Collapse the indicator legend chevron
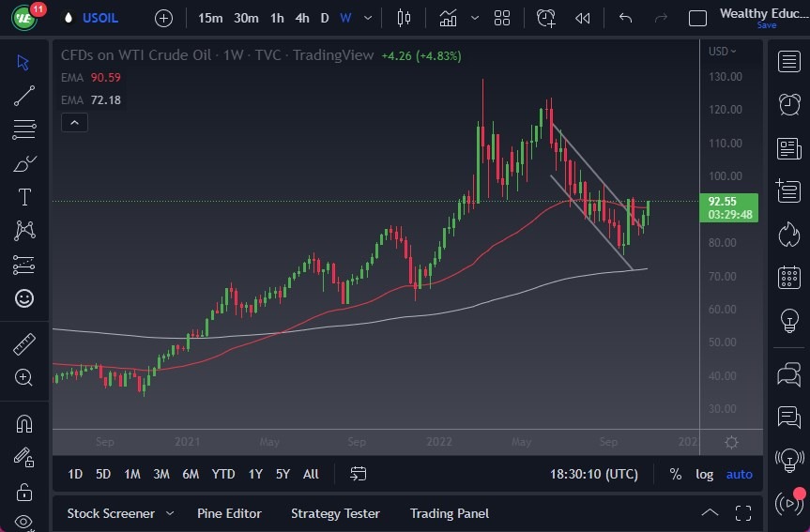 coord(74,122)
